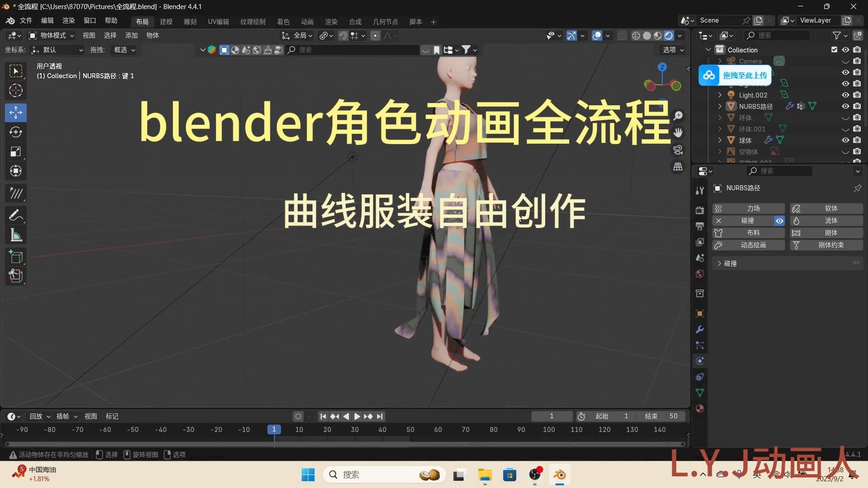
Task: Toggle proportional editing in header
Action: tap(375, 36)
